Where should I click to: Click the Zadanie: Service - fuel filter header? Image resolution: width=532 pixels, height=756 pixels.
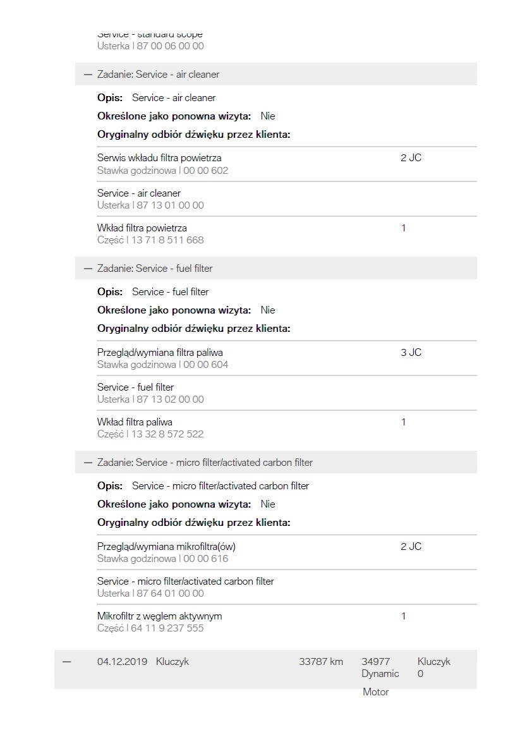pyautogui.click(x=155, y=269)
